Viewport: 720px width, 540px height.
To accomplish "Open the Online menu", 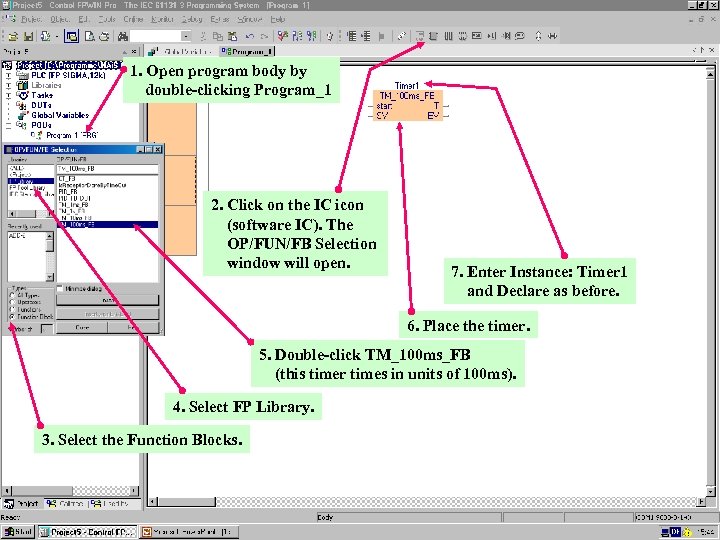I will click(133, 19).
